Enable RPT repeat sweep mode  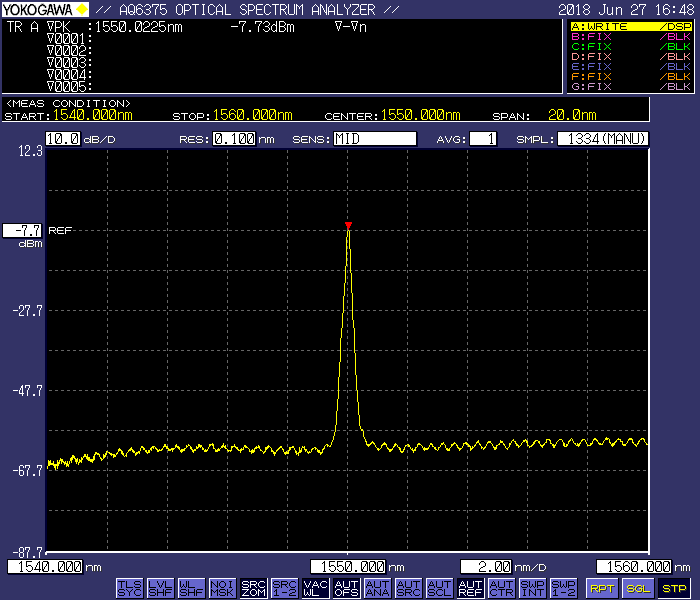point(601,588)
